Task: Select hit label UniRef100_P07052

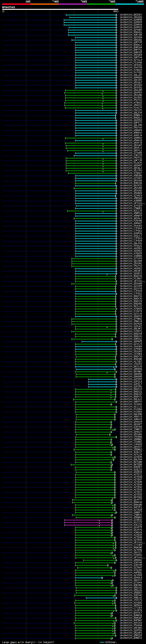Action: [x=131, y=72]
